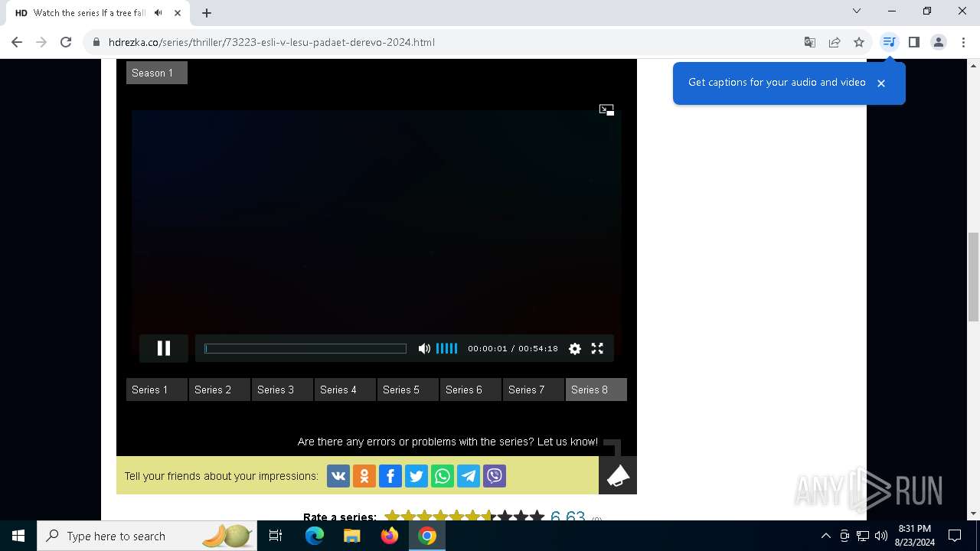This screenshot has height=551, width=980.
Task: Bookmark this tab with star
Action: tap(859, 42)
